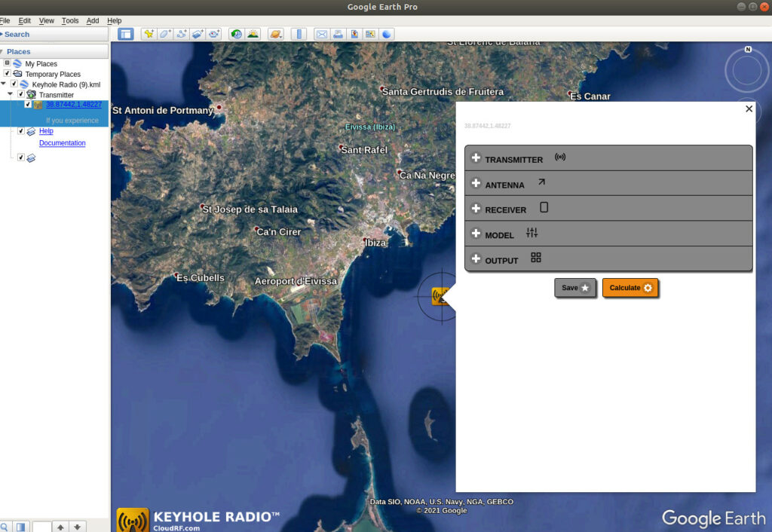Uncheck Keyhole Radio (9).kml checkbox
Image resolution: width=772 pixels, height=532 pixels.
14,84
